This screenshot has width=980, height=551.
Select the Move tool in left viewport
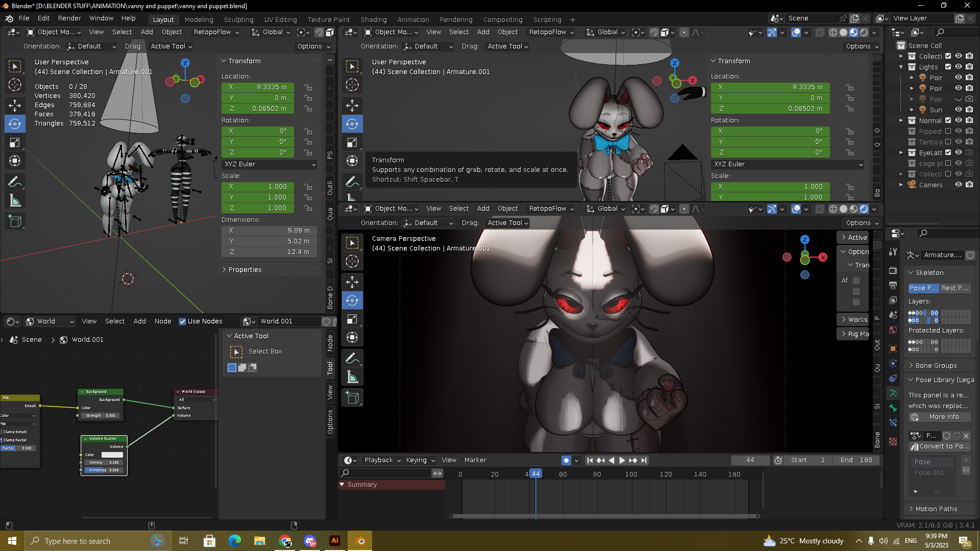pos(15,105)
